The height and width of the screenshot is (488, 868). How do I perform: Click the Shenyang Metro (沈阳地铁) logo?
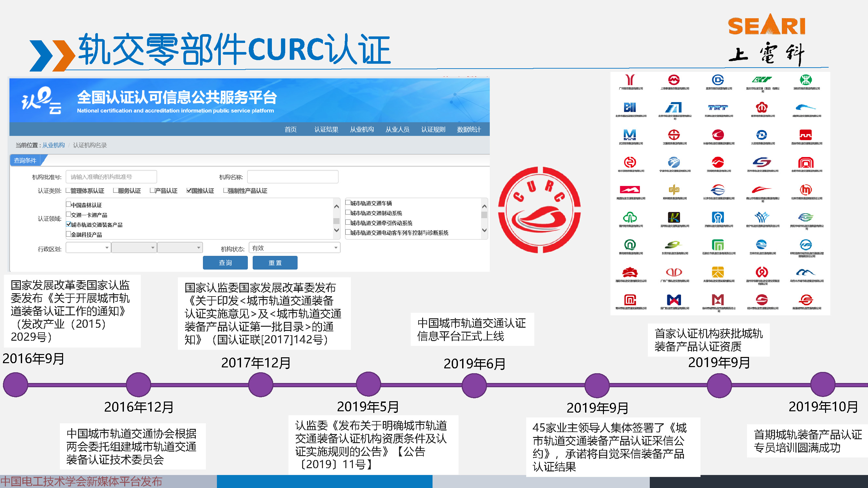674,135
